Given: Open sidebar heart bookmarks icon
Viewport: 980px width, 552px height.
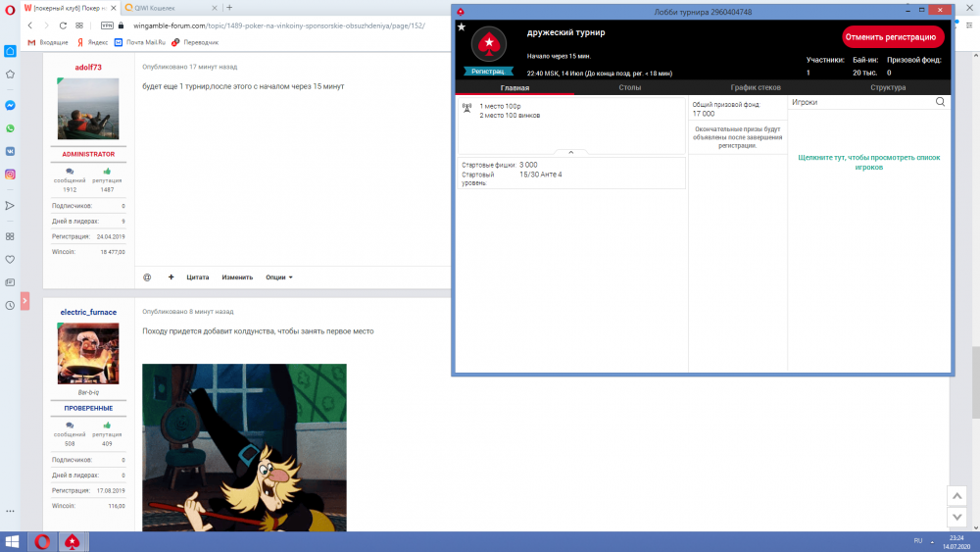Looking at the screenshot, I should pyautogui.click(x=10, y=260).
